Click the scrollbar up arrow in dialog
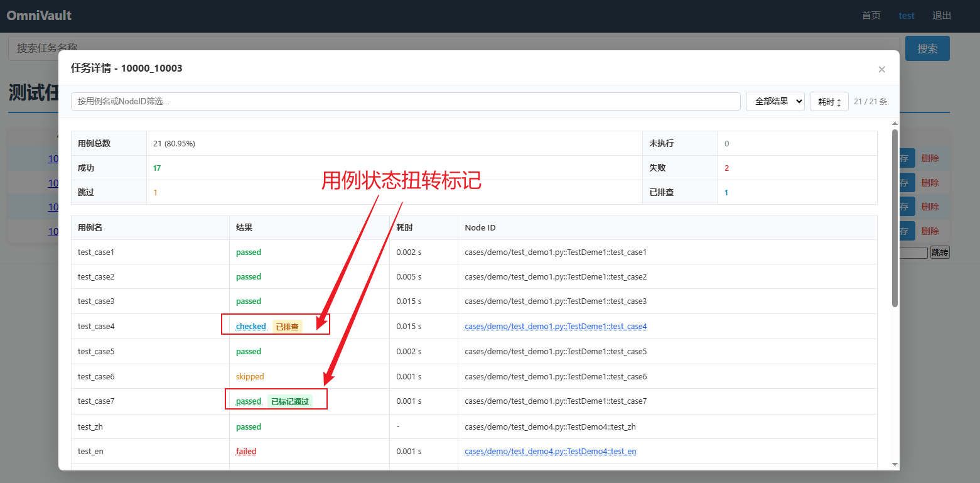The height and width of the screenshot is (483, 980). click(x=895, y=124)
